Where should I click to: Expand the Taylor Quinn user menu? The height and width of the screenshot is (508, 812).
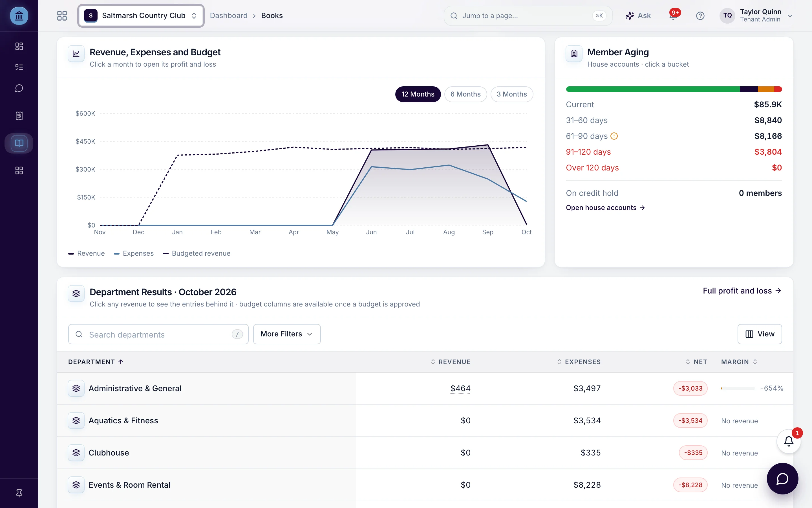pyautogui.click(x=756, y=16)
